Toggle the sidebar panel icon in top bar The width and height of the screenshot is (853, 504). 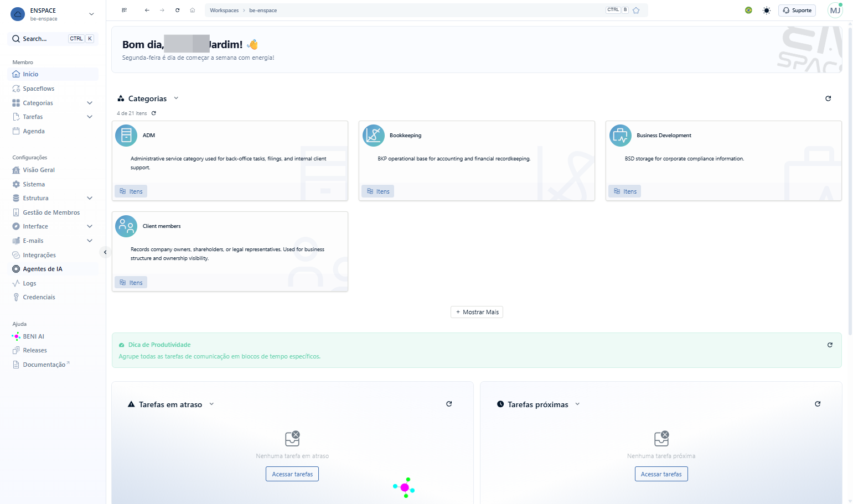(x=125, y=11)
